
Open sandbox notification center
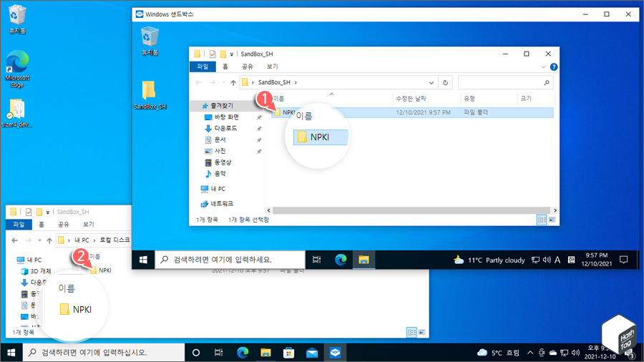pyautogui.click(x=623, y=260)
